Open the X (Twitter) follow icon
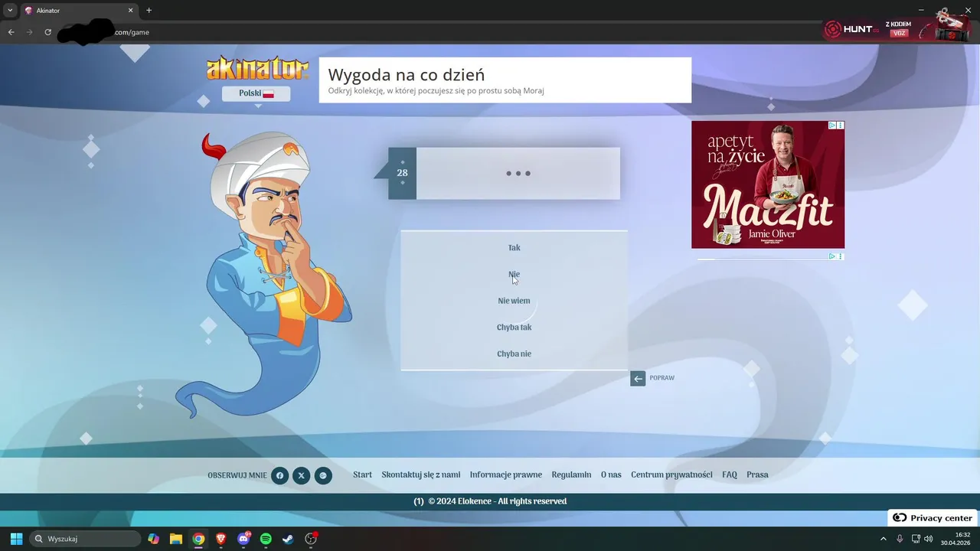 tap(301, 475)
